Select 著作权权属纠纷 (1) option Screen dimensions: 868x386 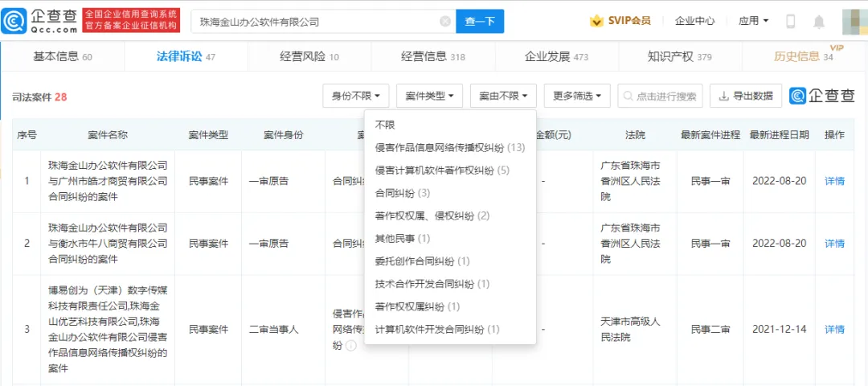pyautogui.click(x=450, y=307)
